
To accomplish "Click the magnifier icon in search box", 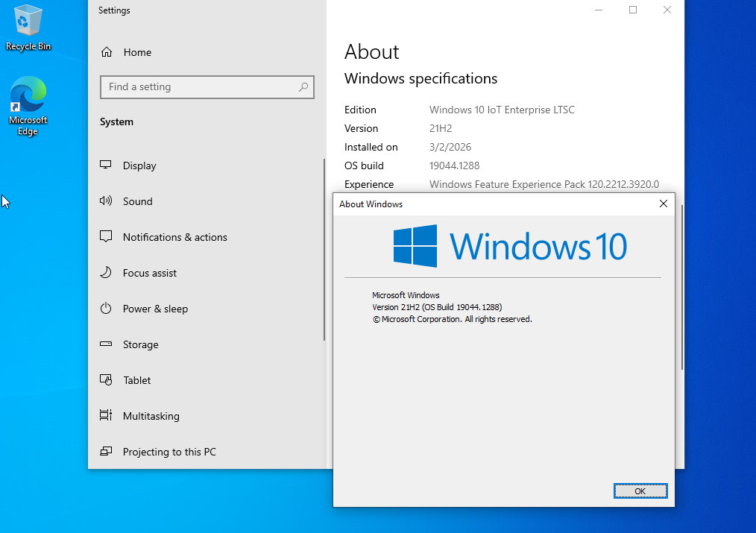I will pos(303,86).
